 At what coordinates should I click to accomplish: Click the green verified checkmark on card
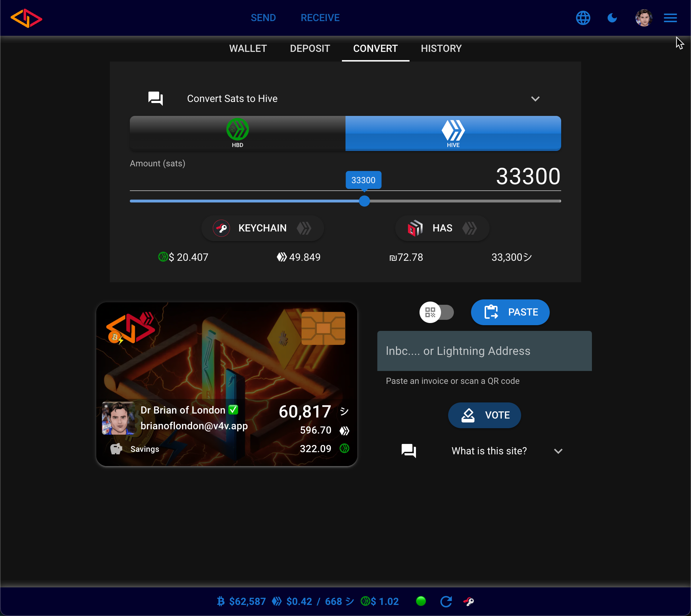click(x=233, y=410)
